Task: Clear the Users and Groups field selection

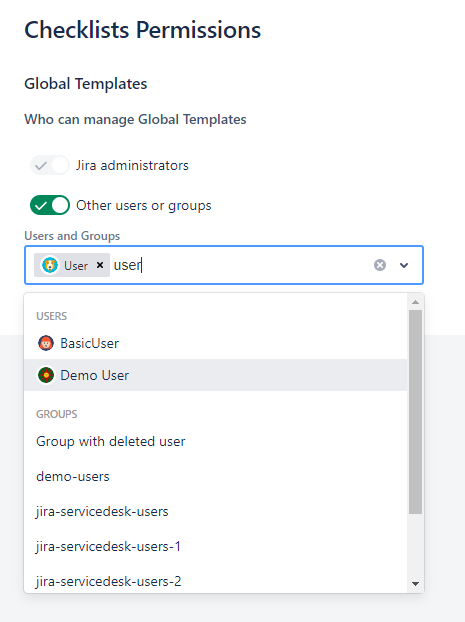Action: pyautogui.click(x=380, y=265)
